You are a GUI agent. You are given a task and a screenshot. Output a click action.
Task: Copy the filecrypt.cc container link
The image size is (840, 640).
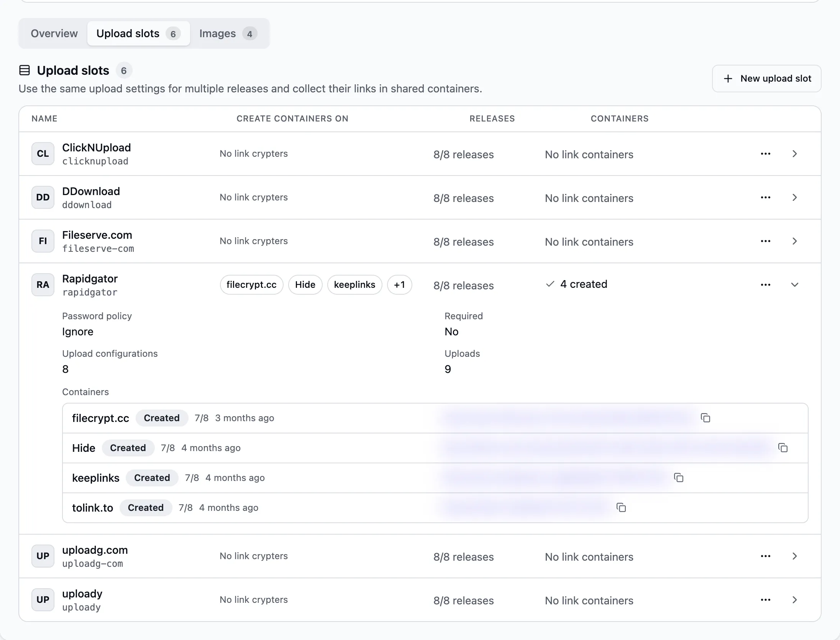point(705,418)
